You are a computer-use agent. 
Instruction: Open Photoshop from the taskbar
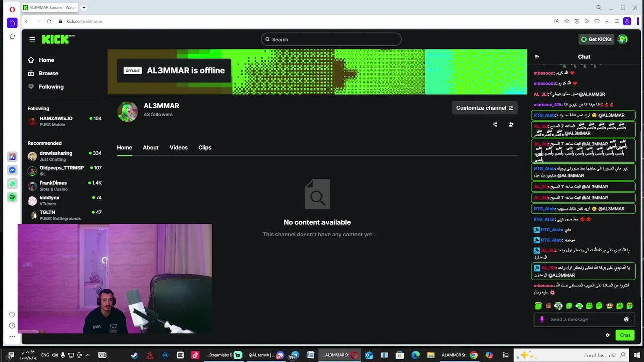[x=165, y=355]
